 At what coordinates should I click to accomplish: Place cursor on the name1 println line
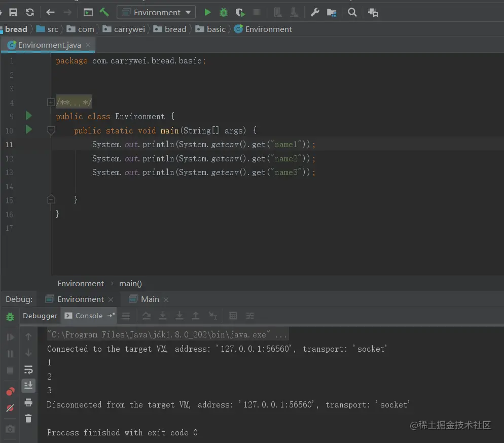click(204, 145)
